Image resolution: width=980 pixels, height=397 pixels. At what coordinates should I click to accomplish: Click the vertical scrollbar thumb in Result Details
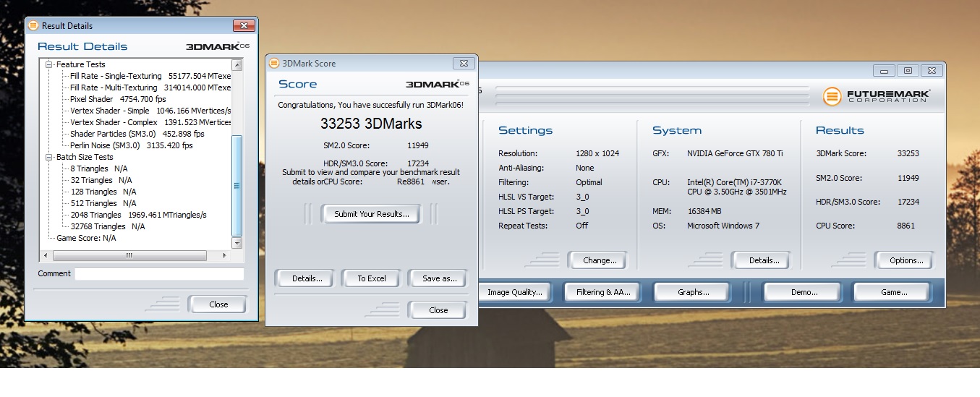tap(237, 185)
